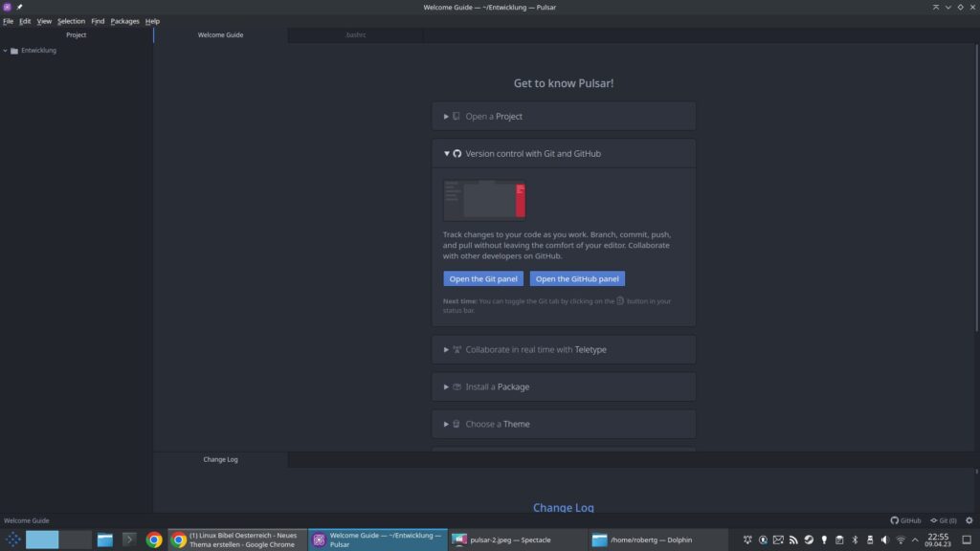This screenshot has height=551, width=980.
Task: Collapse the Entwicklung folder chevron
Action: coord(6,51)
